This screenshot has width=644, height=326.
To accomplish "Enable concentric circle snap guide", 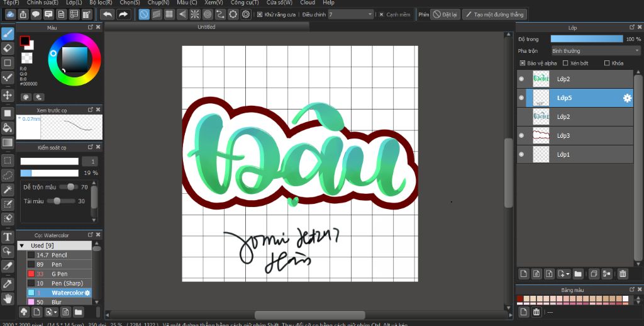I will click(x=208, y=14).
